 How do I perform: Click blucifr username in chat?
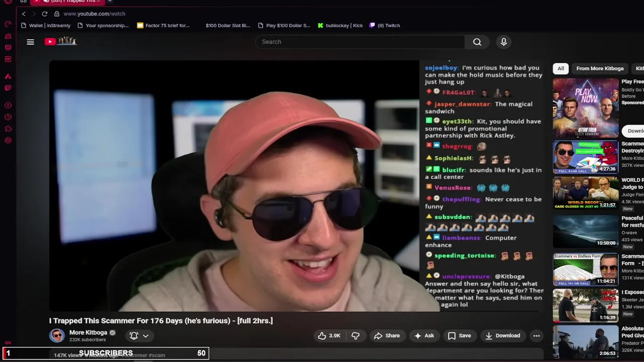[454, 170]
